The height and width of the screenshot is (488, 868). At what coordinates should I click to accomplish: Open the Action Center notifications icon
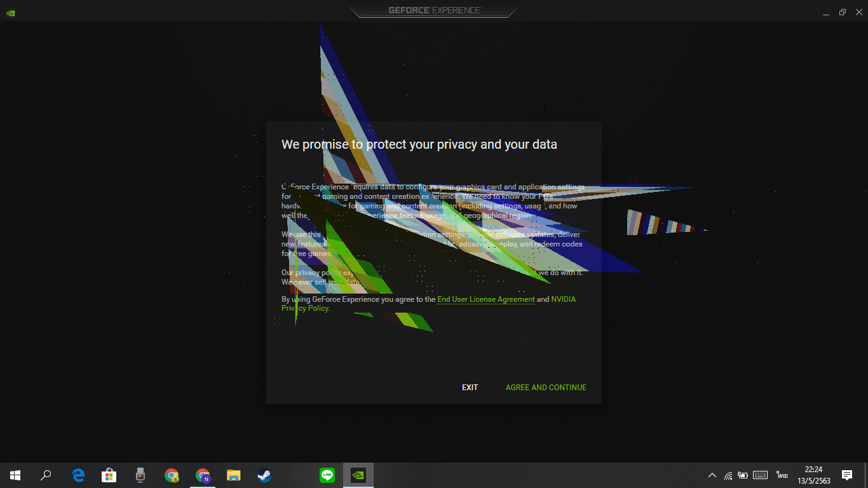(x=847, y=475)
